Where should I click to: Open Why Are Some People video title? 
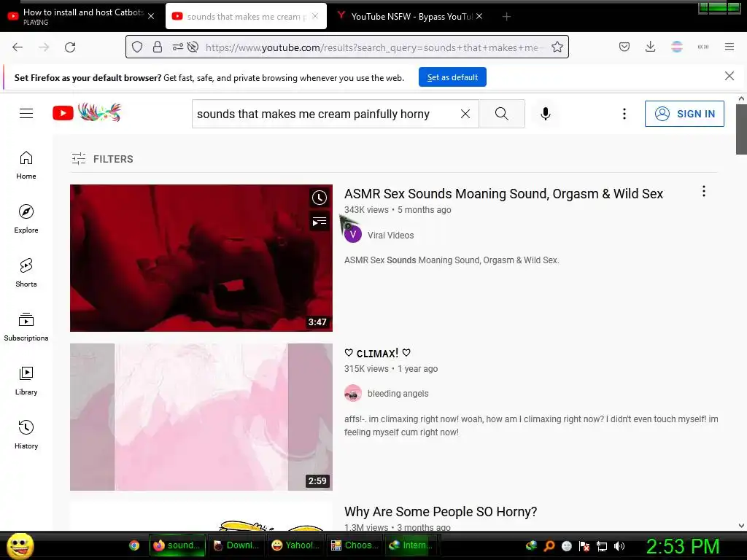[x=441, y=511]
